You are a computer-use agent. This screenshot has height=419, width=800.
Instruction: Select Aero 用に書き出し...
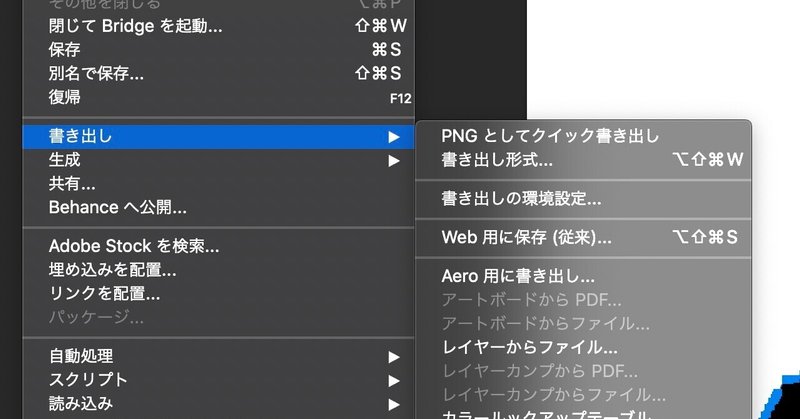point(584,276)
